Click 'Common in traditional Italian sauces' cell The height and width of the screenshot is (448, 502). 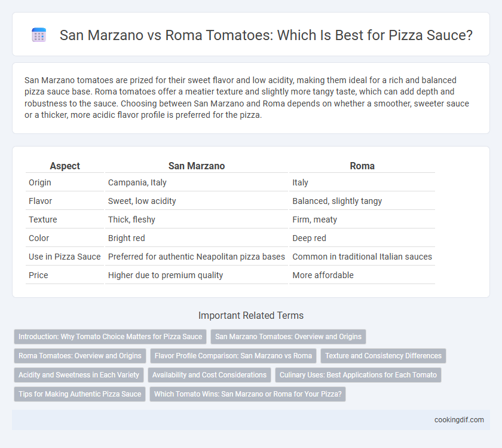[x=362, y=257]
